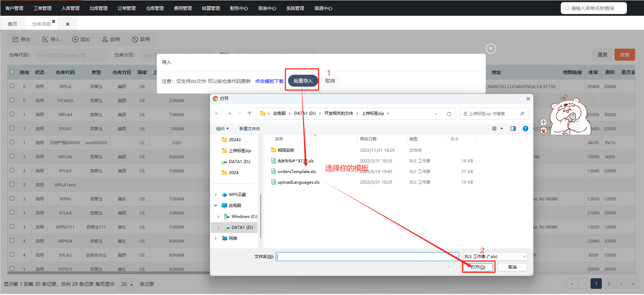
Task: Click the forward arrow in file dialog
Action: 229,113
